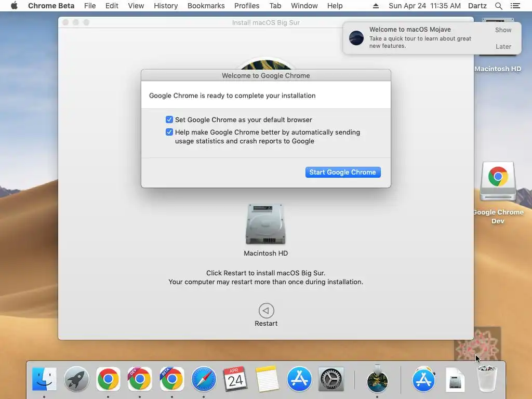This screenshot has width=532, height=399.
Task: Click the Restart arrow icon in installer
Action: click(266, 311)
